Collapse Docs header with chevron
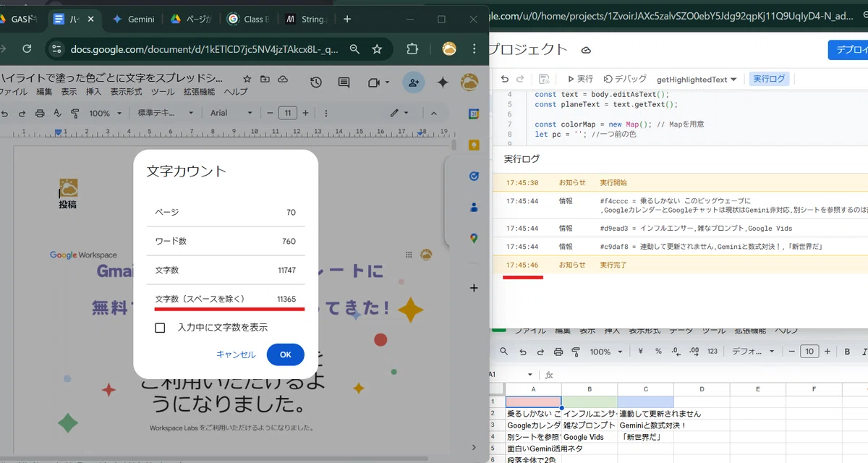The width and height of the screenshot is (868, 463). [434, 113]
